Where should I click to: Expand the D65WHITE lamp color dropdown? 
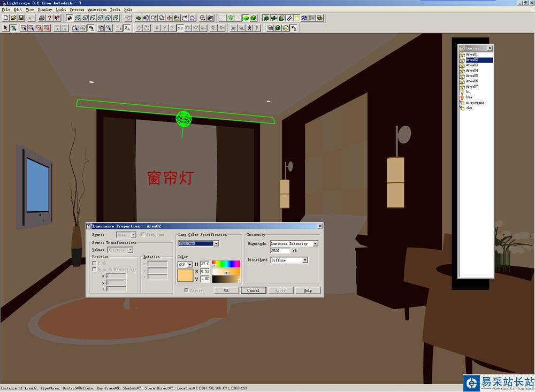(216, 243)
